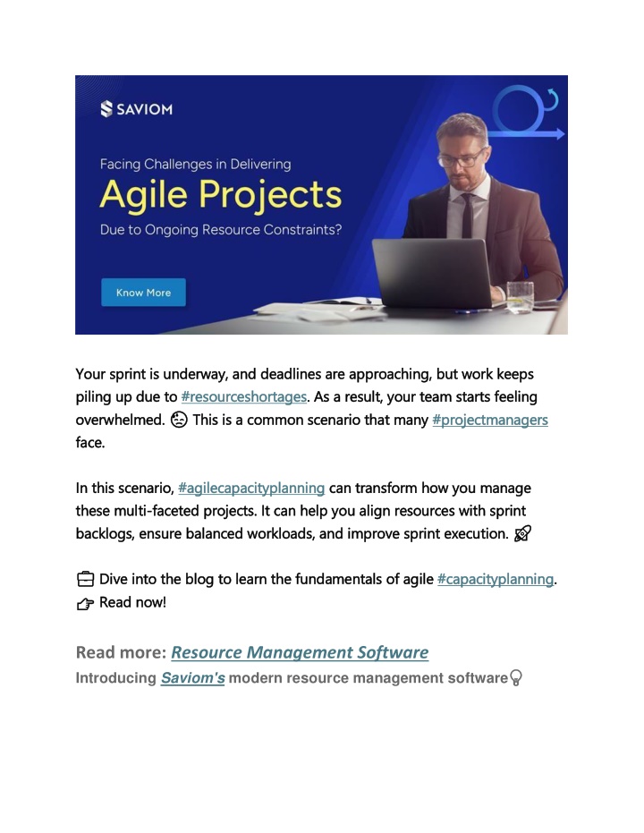Click the pointing hand emoji
This screenshot has height=833, width=644.
[86, 603]
